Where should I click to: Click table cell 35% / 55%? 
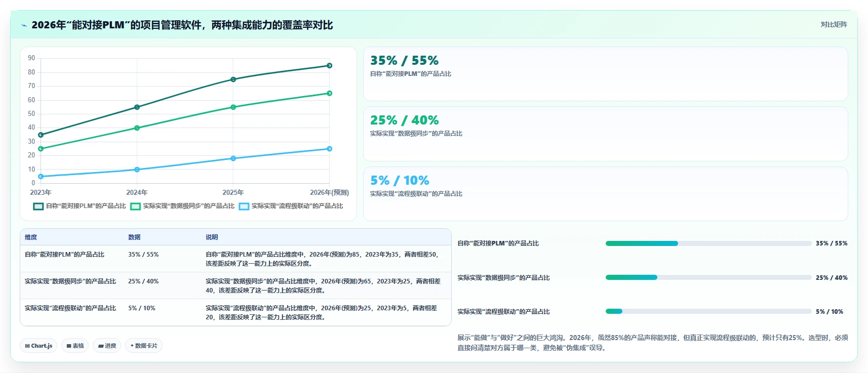(143, 255)
